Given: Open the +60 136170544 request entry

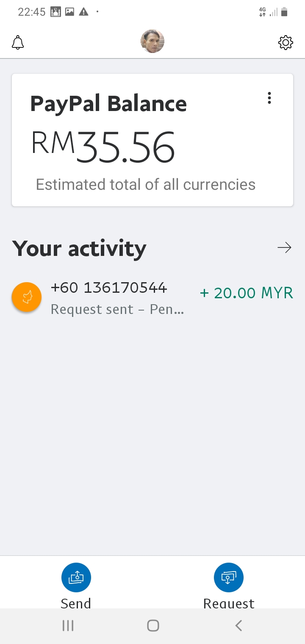Looking at the screenshot, I should tap(109, 288).
